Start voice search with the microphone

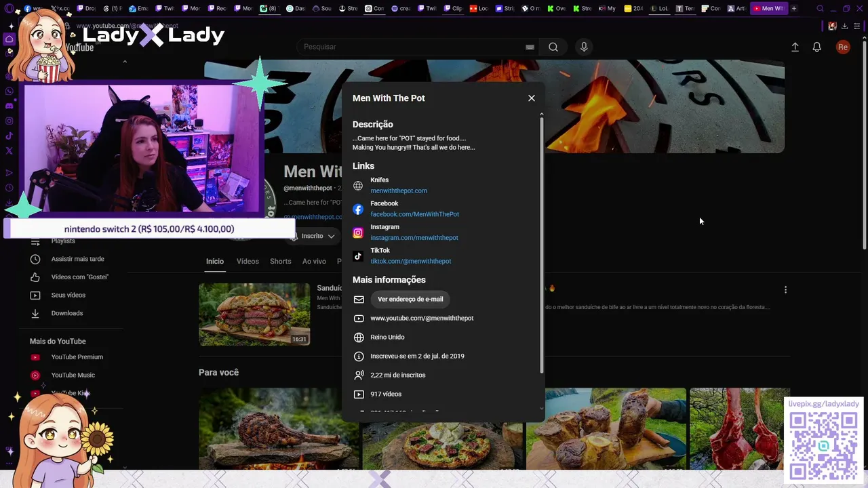[x=584, y=47]
